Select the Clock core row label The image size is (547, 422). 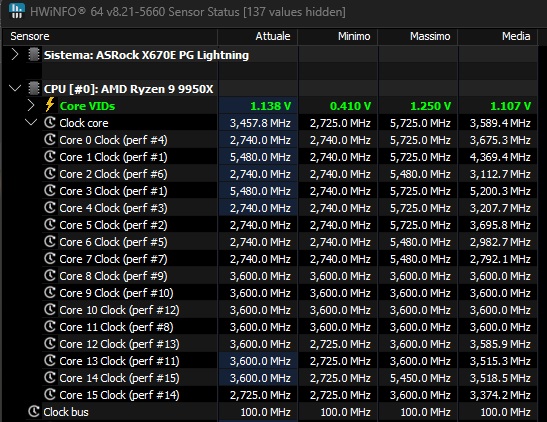[84, 123]
